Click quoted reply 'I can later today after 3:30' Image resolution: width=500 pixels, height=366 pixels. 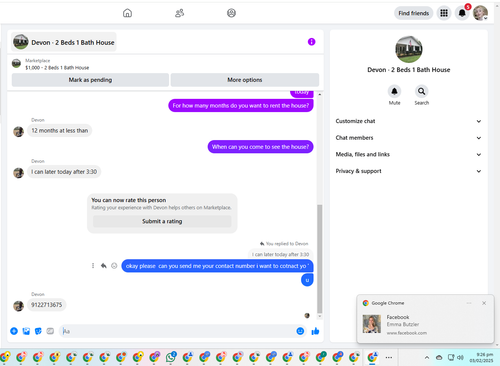pos(280,254)
